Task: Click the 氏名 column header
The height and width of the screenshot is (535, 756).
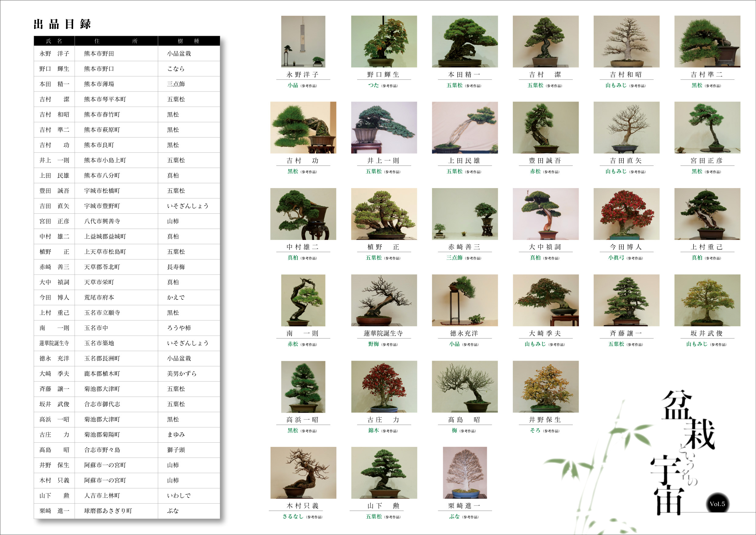Action: coord(54,41)
